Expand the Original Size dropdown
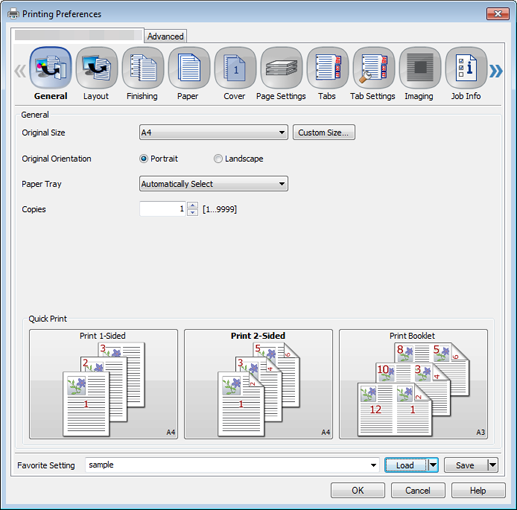This screenshot has height=510, width=517. coord(213,132)
